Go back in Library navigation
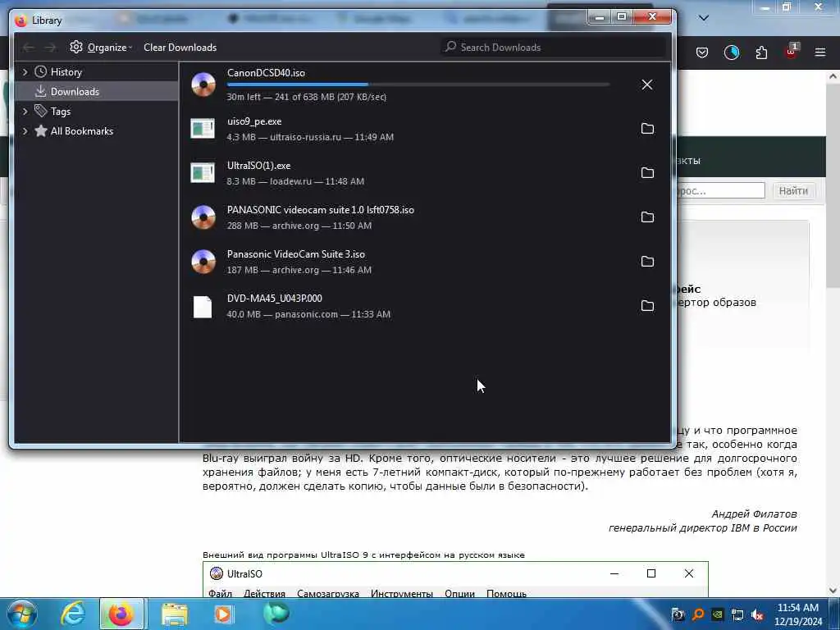The height and width of the screenshot is (630, 840). (29, 48)
